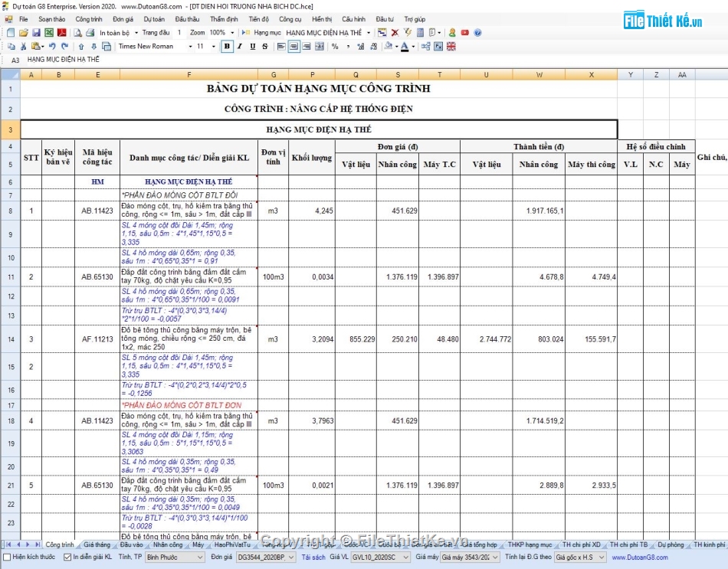Open the Trợ giúp menu
This screenshot has width=728, height=569.
click(415, 19)
